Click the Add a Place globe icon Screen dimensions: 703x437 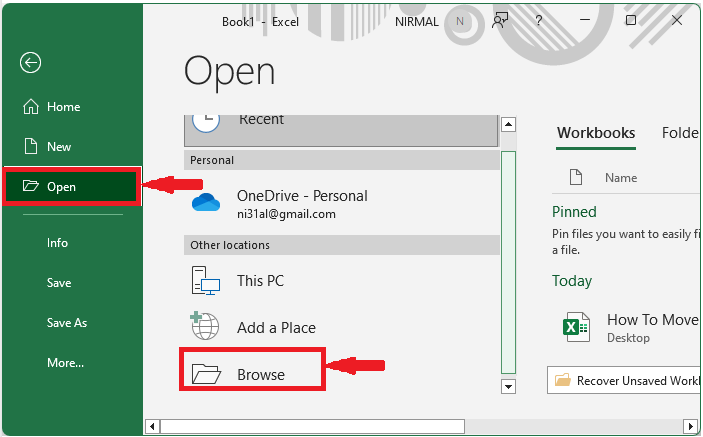click(205, 327)
